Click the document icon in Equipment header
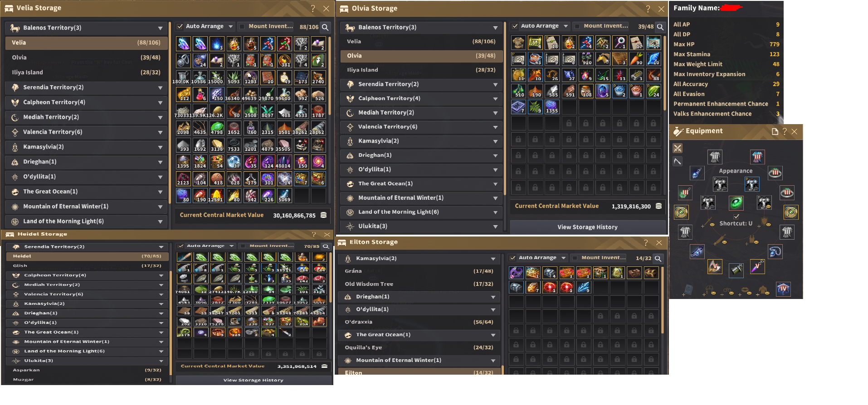Screen dimensions: 868x405 point(775,131)
